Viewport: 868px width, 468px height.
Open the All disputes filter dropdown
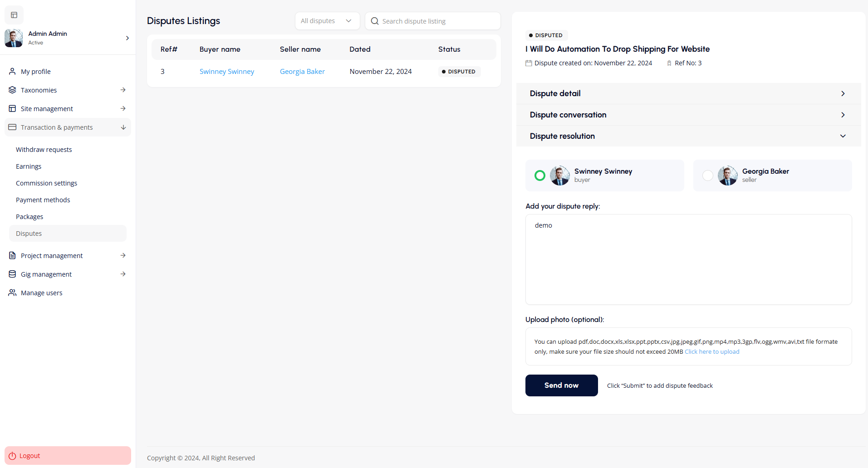tap(327, 21)
